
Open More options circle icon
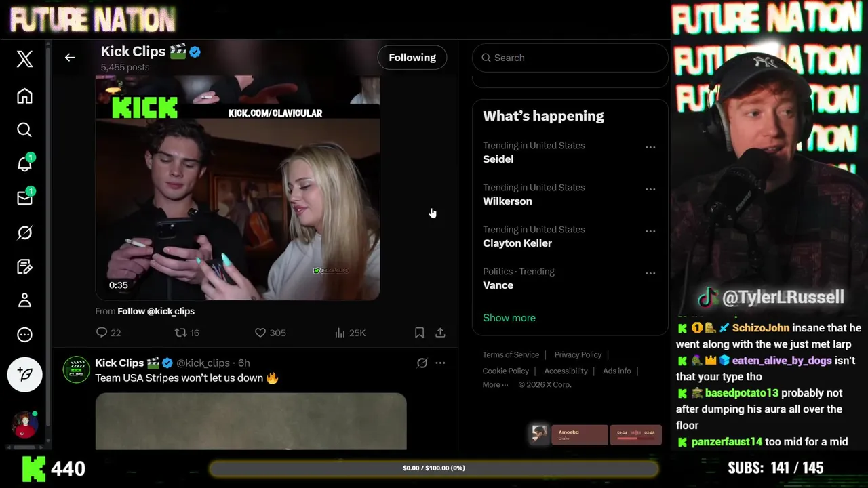[x=24, y=334]
